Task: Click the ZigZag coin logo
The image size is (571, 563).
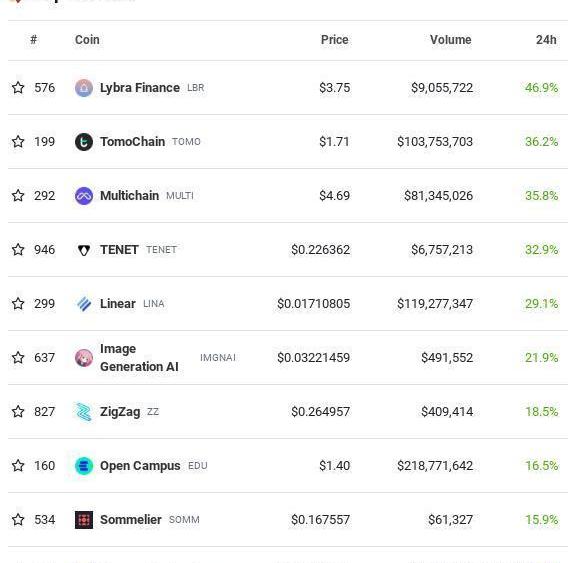Action: point(84,412)
